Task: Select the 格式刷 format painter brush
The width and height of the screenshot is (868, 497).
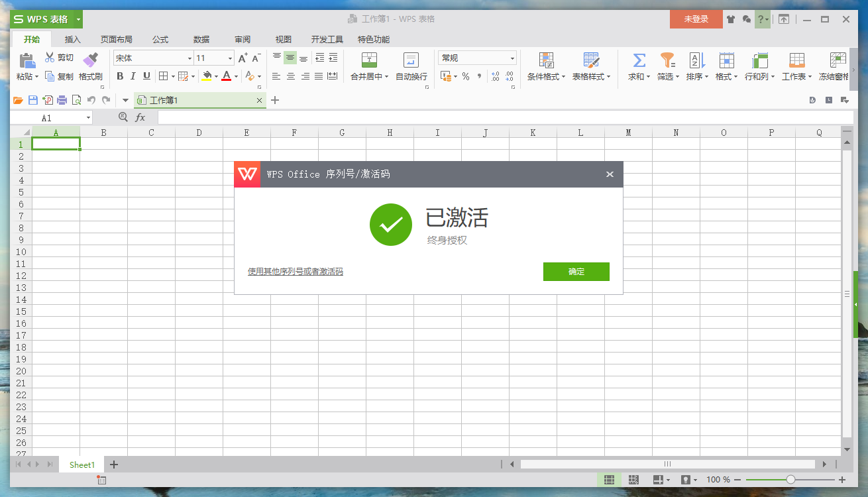Action: (x=90, y=60)
